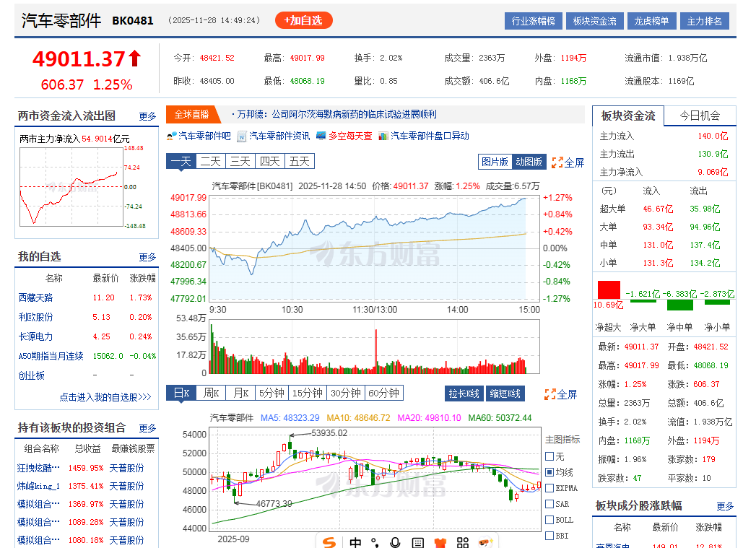Select the 三天 chart tab
This screenshot has width=756, height=548.
click(x=240, y=161)
